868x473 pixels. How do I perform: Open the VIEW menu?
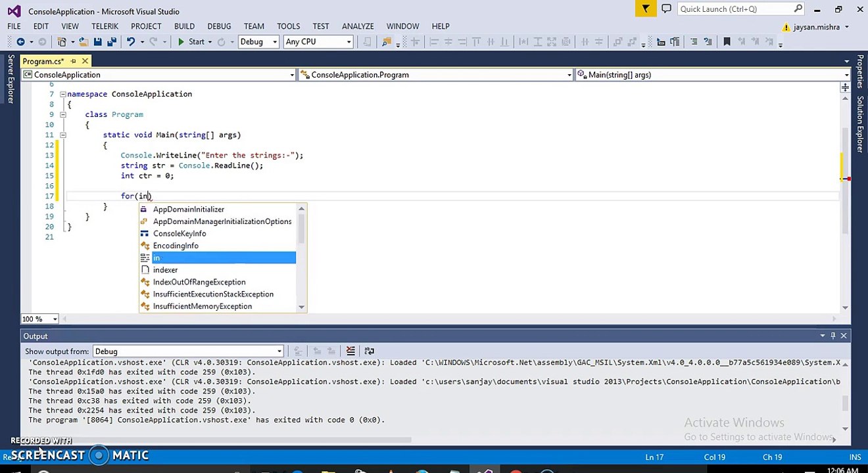[x=70, y=26]
